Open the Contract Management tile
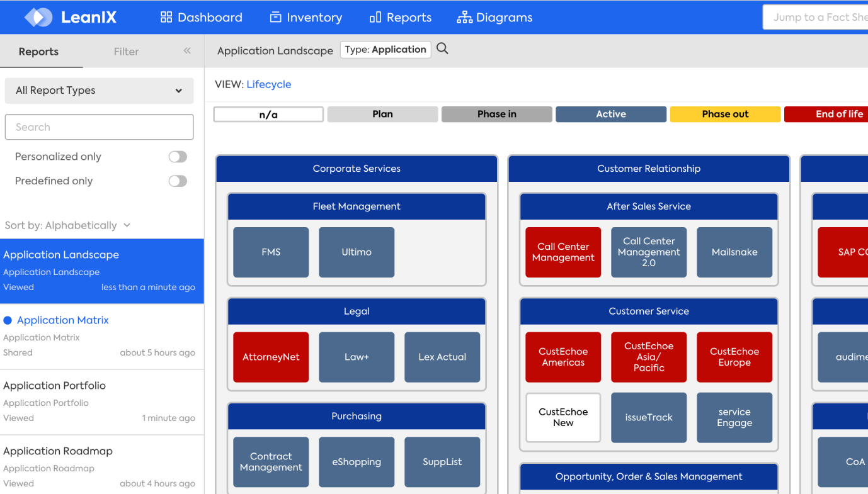Image resolution: width=868 pixels, height=494 pixels. tap(271, 462)
